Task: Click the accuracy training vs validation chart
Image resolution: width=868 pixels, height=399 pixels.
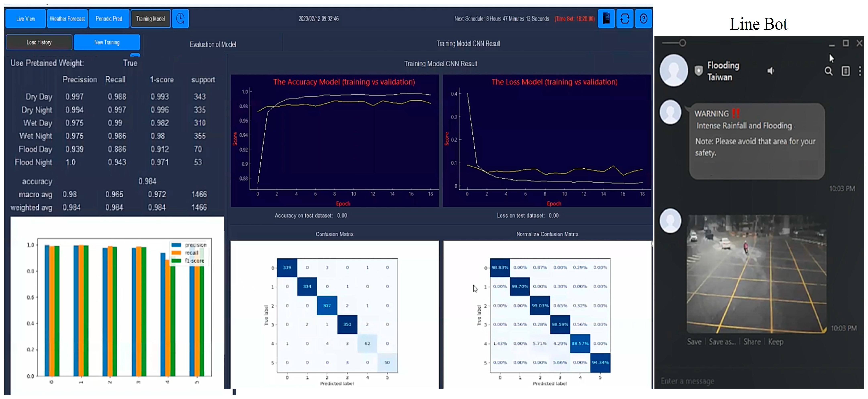Action: tap(335, 140)
